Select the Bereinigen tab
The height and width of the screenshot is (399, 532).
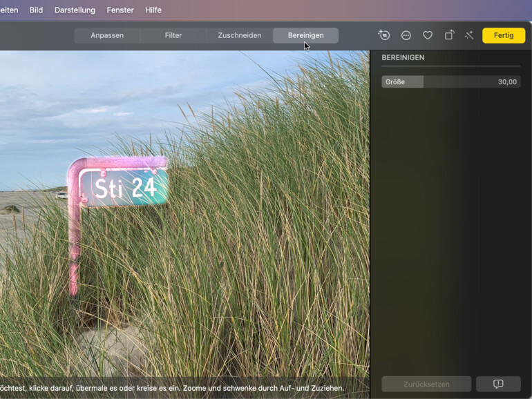tap(305, 35)
